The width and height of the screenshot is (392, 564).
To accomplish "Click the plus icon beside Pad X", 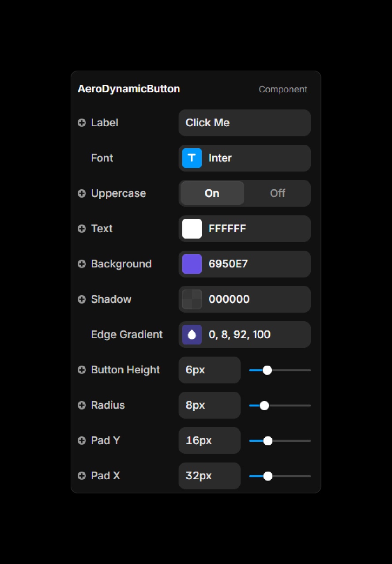I will point(82,476).
